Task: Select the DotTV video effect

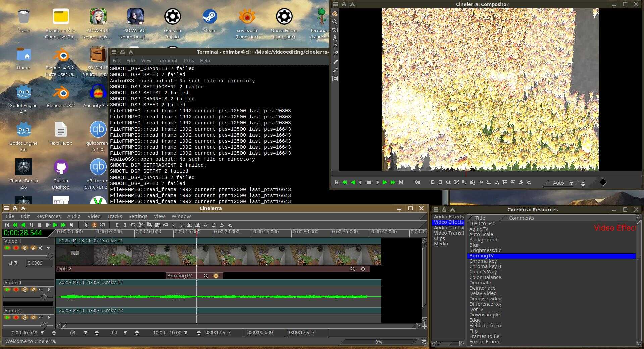Action: [x=476, y=309]
